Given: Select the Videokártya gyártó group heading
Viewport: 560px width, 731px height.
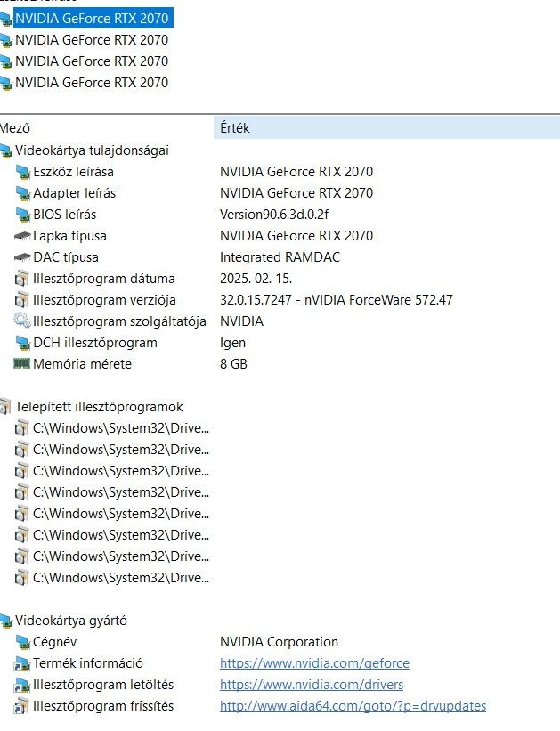Looking at the screenshot, I should point(71,621).
